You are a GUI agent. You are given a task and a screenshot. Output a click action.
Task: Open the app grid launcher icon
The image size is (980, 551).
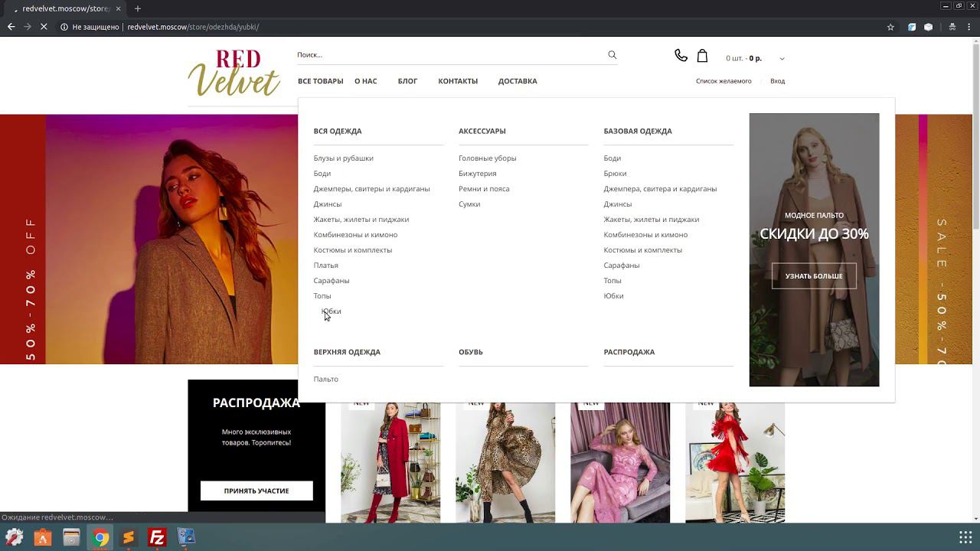tap(965, 537)
